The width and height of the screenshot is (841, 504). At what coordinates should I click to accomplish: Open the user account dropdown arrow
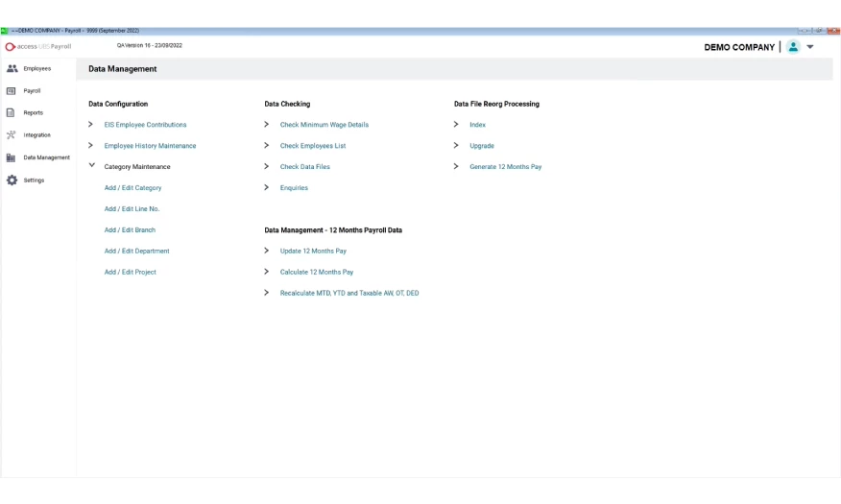pos(810,47)
